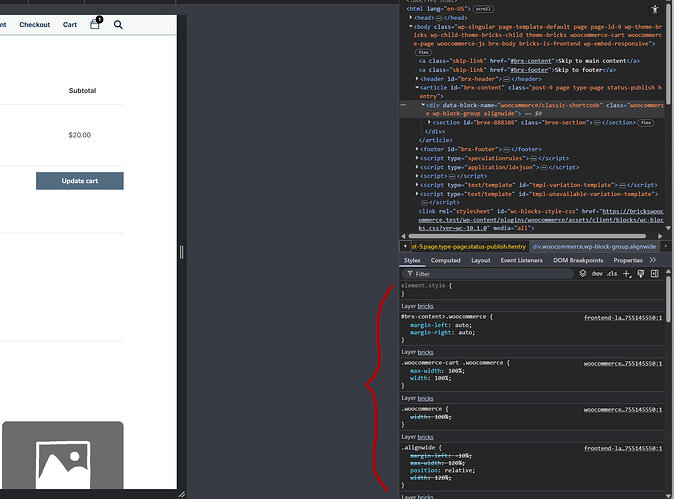The height and width of the screenshot is (499, 674).
Task: Open the rendering emulation paintbrush icon
Action: pyautogui.click(x=641, y=273)
